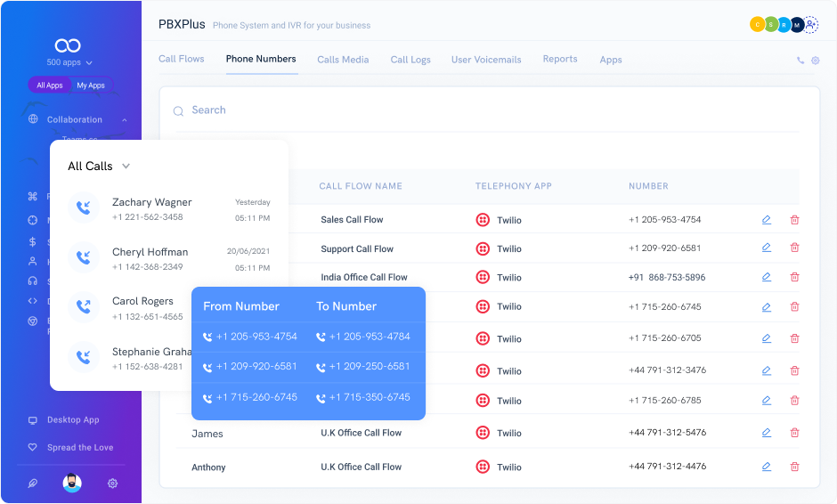The image size is (837, 504).
Task: Click the infinity logo in sidebar
Action: coord(69,45)
